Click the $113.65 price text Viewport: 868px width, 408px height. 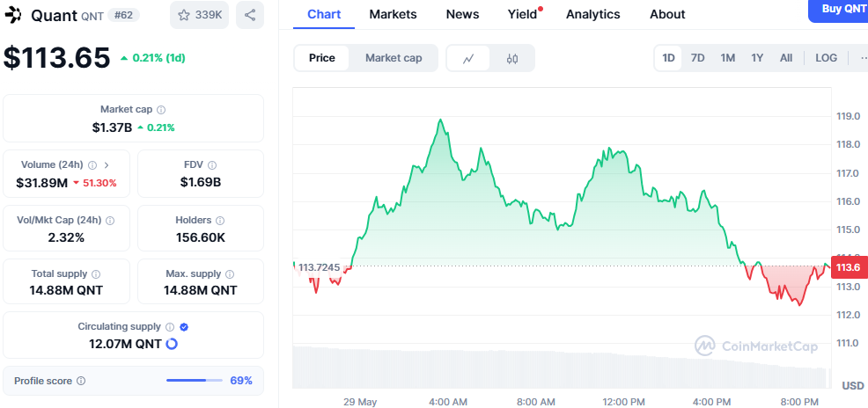pyautogui.click(x=57, y=57)
